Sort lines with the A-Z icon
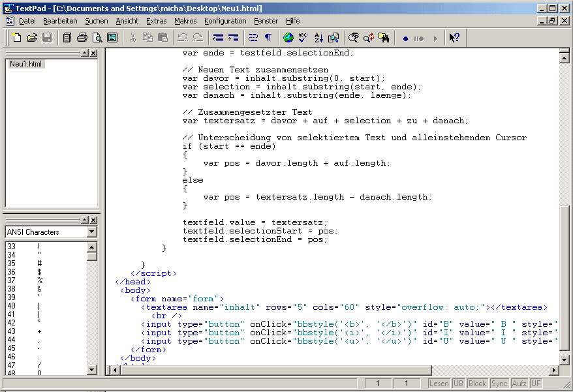Screen dimensions: 573x392 tap(318, 38)
